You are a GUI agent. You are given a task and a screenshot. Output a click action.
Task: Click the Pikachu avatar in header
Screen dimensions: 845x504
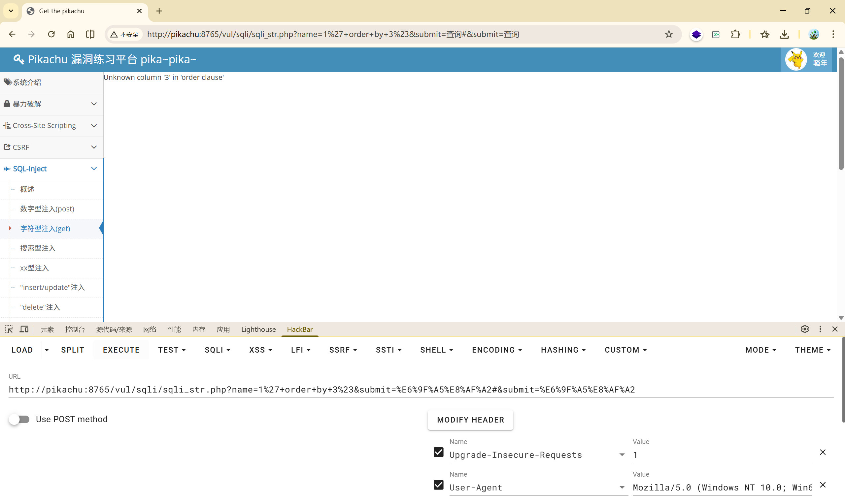point(796,59)
